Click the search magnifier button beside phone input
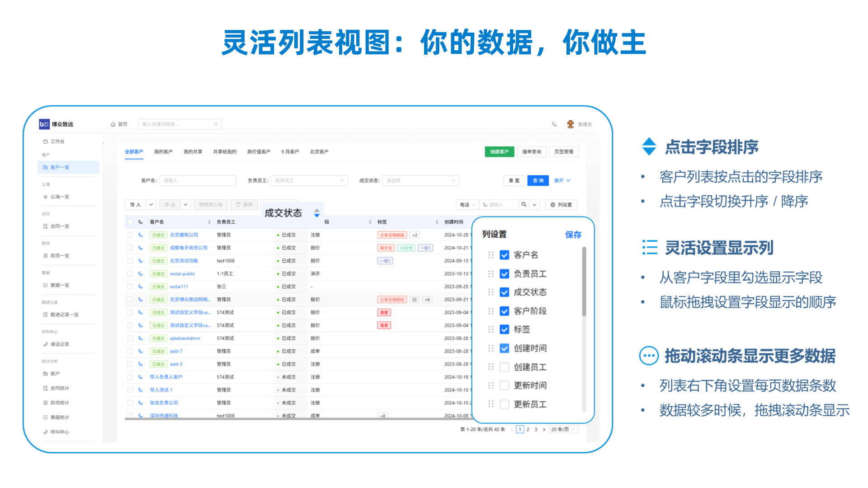The image size is (868, 488). (x=524, y=205)
